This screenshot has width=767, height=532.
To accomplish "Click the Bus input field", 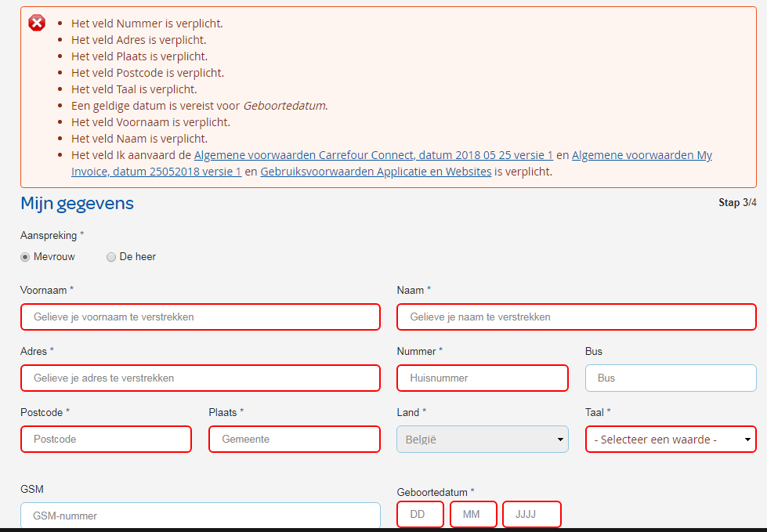I will (670, 378).
